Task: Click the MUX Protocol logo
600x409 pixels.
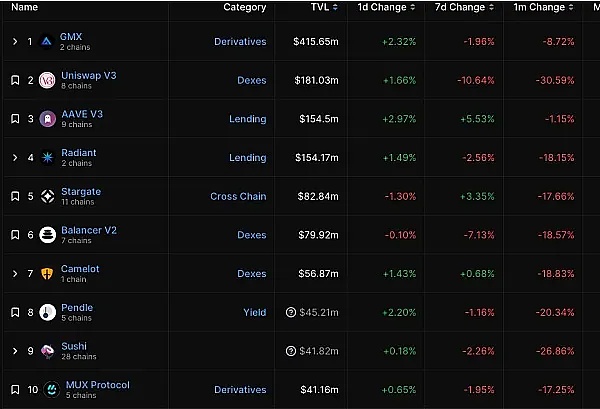Action: 47,390
